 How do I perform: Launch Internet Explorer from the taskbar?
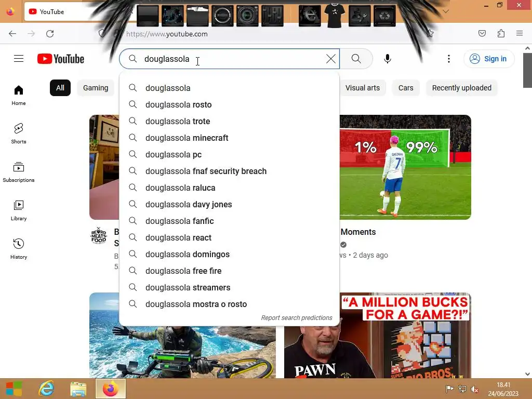click(46, 389)
